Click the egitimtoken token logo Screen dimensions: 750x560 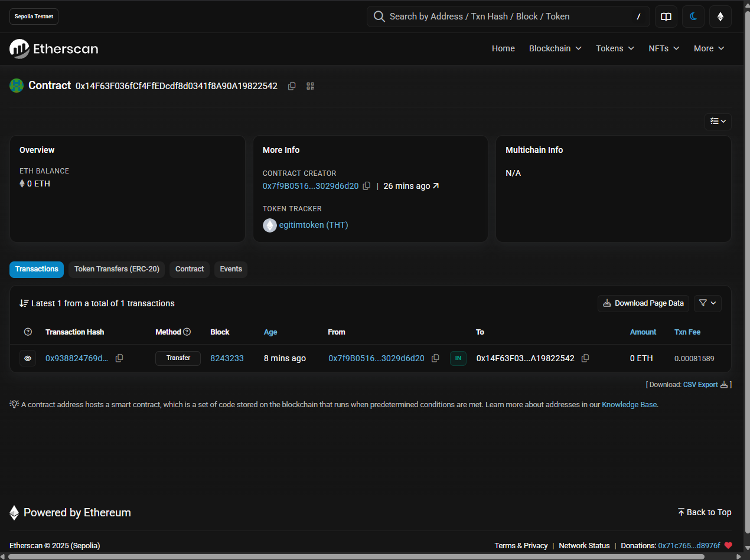[x=269, y=225]
